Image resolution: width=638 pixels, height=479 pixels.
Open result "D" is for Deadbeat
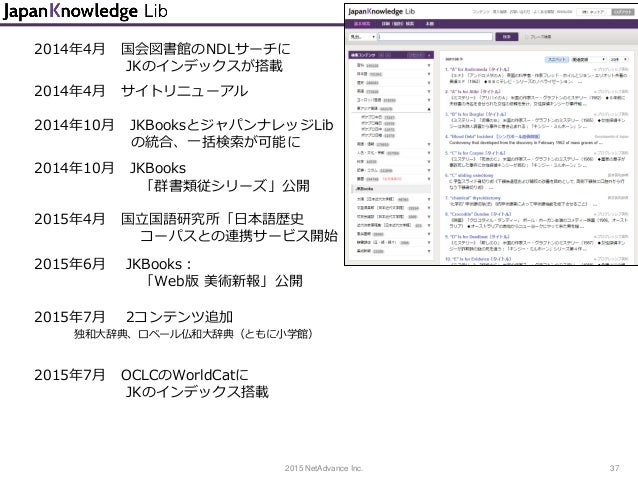tap(477, 236)
